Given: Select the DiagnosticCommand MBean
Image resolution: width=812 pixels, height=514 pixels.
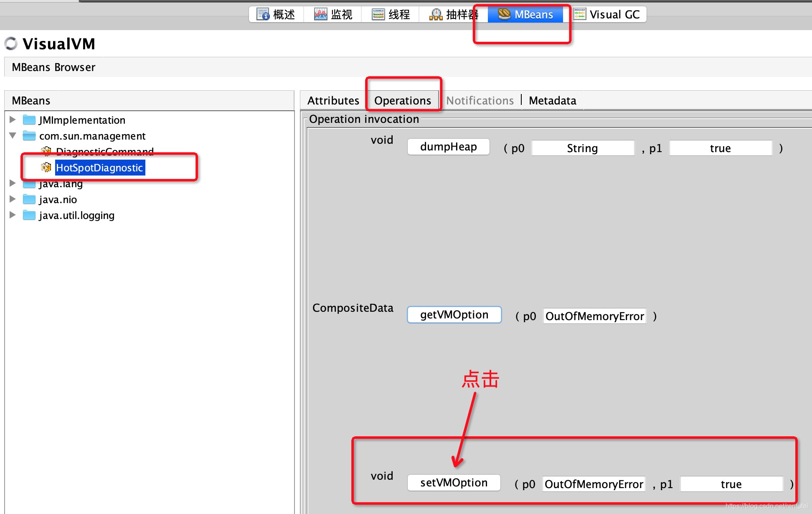Looking at the screenshot, I should (x=104, y=152).
